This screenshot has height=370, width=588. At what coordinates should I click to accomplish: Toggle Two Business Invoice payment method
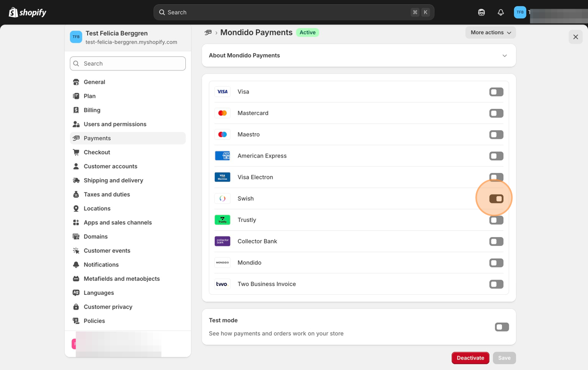496,284
